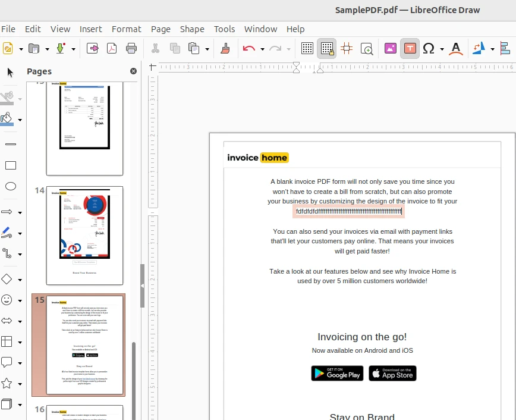Viewport: 516px width, 420px height.
Task: Expand Basic Shapes dropdown arrow
Action: coord(20,280)
